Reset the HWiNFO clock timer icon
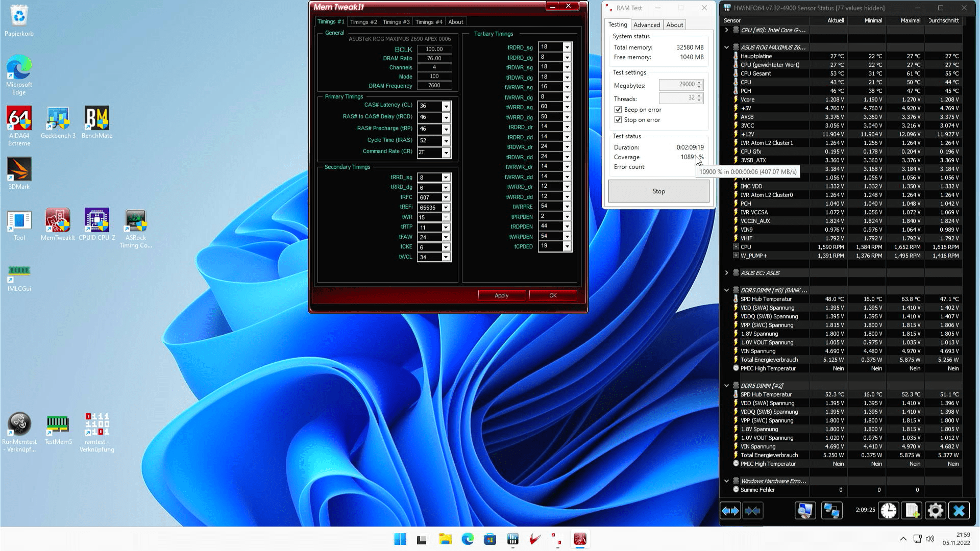 pos(889,510)
